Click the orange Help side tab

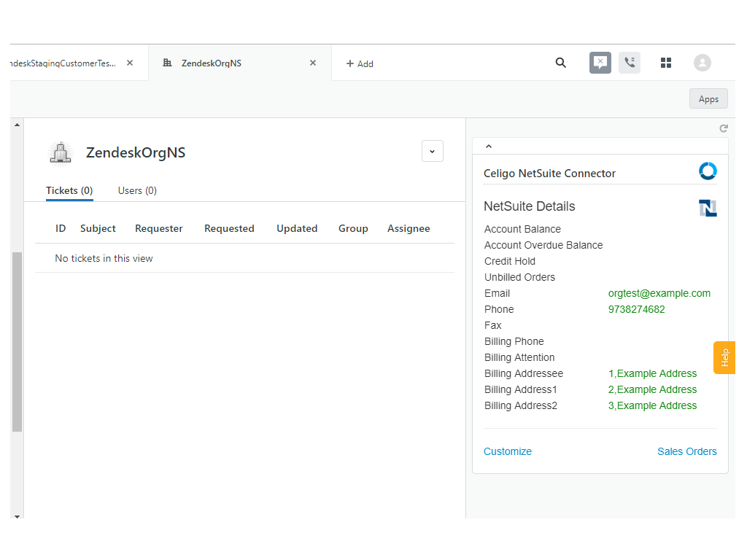click(724, 357)
